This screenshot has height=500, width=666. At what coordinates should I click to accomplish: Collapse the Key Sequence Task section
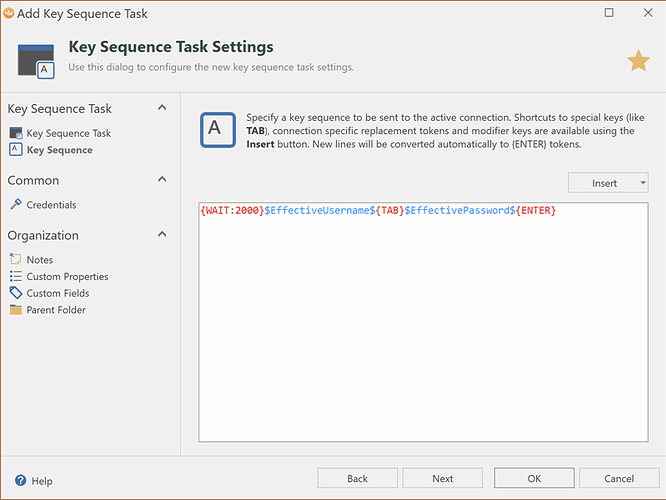coord(162,108)
